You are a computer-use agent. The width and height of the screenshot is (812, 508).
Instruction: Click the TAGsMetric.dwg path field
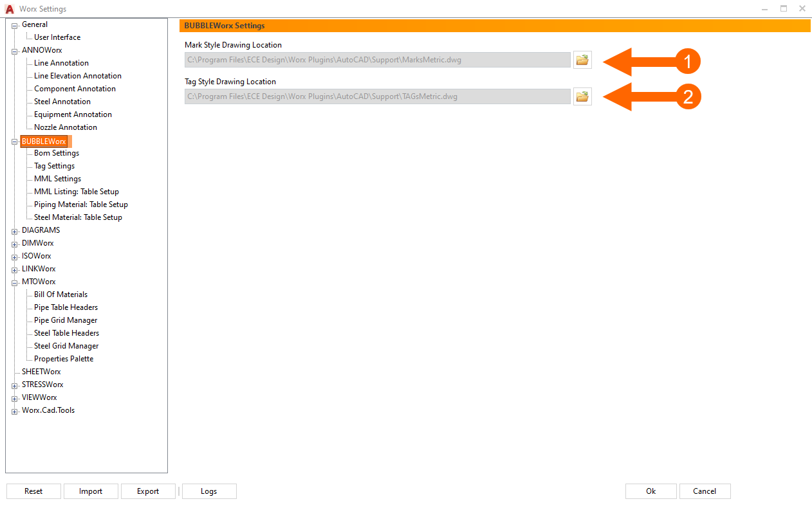378,96
